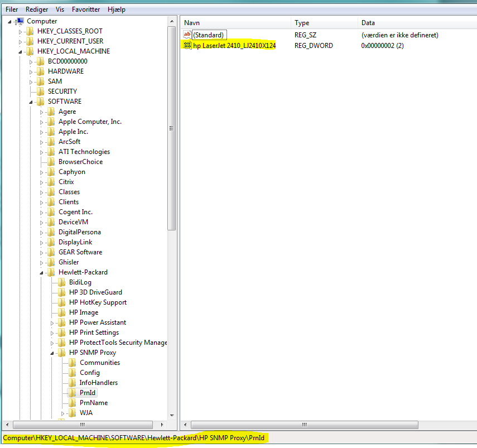Click the tree pane horizontal scrollbar thumb

[x=83, y=425]
